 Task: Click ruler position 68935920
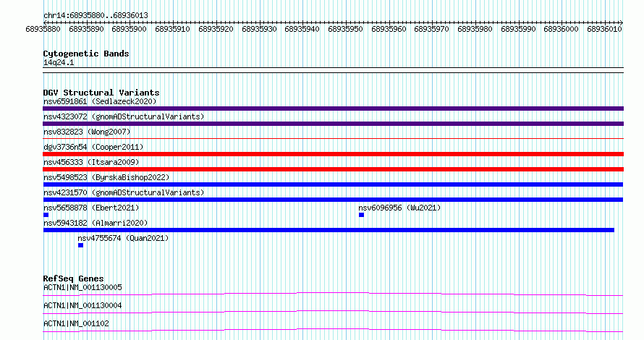click(216, 29)
